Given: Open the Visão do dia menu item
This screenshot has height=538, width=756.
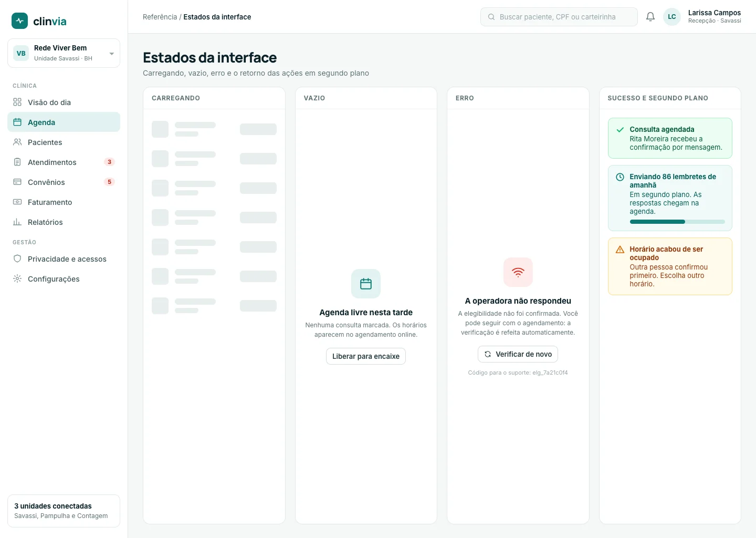Looking at the screenshot, I should click(x=64, y=102).
